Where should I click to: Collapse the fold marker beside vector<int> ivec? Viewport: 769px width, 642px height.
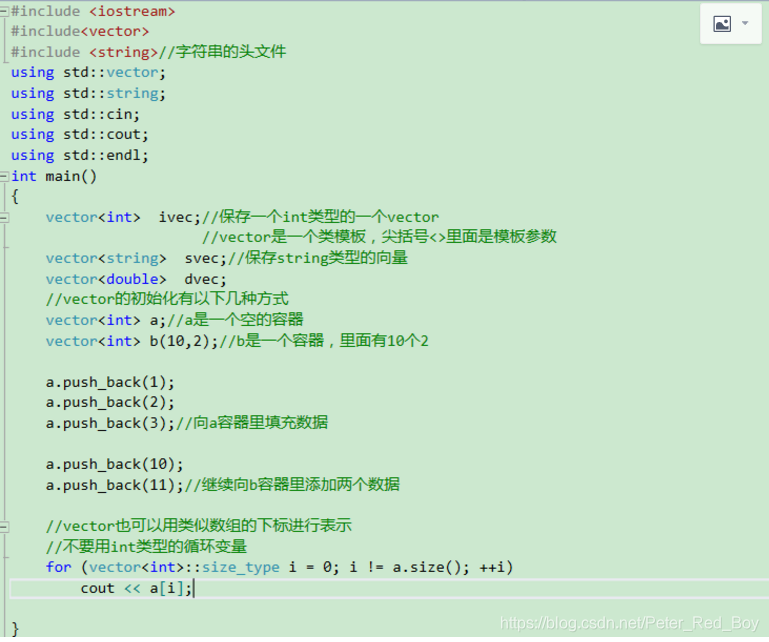(x=4, y=217)
